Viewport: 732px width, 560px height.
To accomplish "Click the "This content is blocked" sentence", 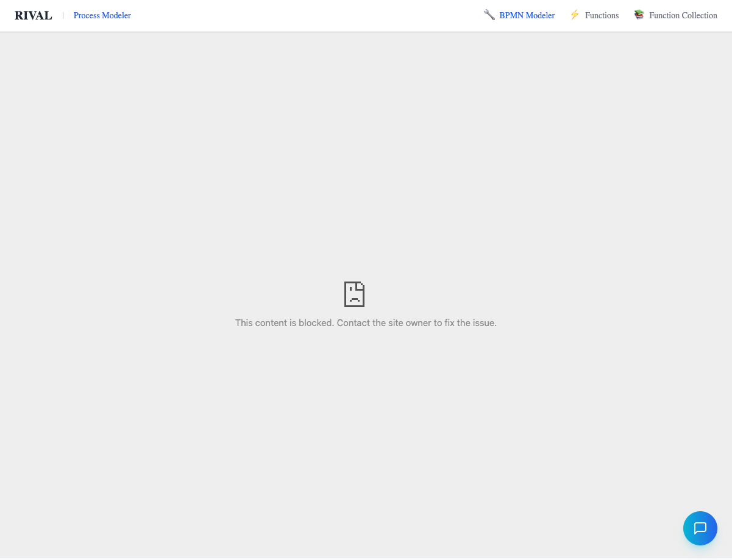I will (284, 323).
